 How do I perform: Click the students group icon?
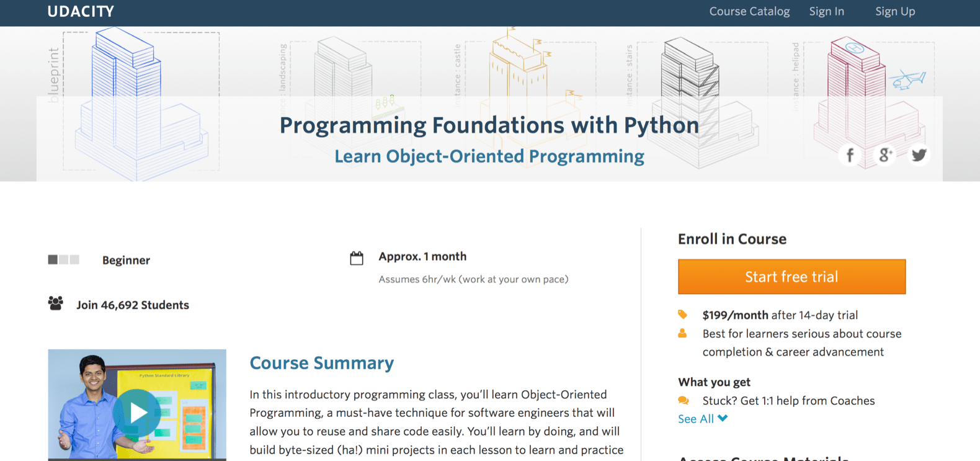pos(56,303)
